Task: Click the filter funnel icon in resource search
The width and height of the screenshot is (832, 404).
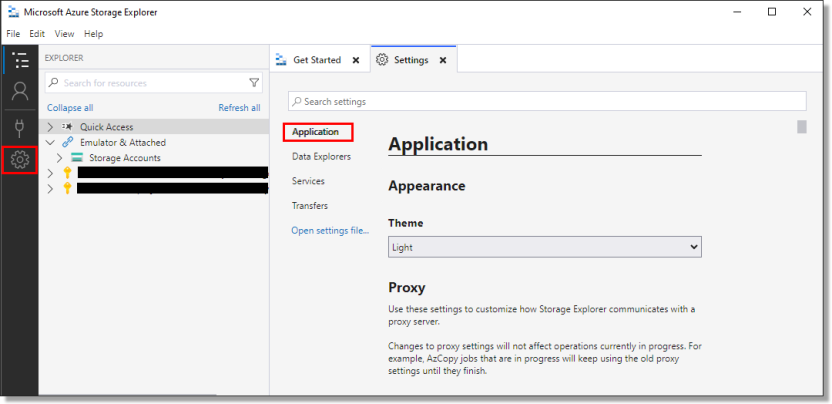Action: [x=254, y=83]
